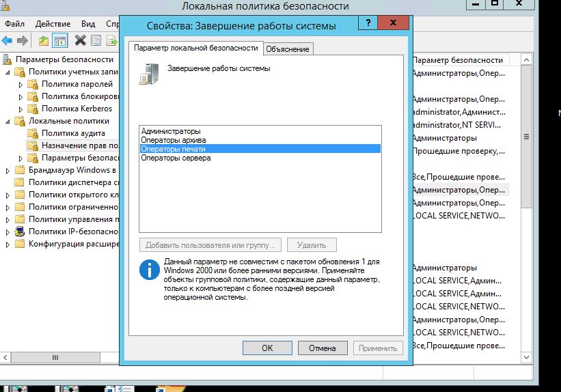
Task: Select Администраторы in the list
Action: [260, 131]
